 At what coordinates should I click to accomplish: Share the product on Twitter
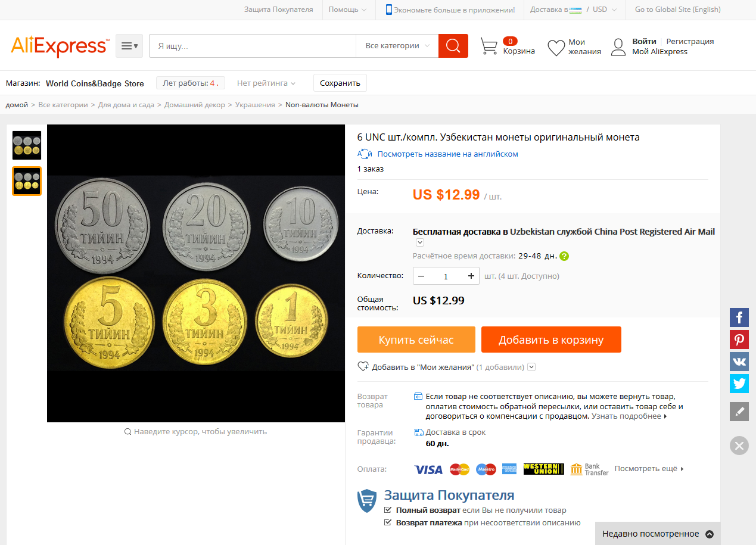click(x=739, y=384)
